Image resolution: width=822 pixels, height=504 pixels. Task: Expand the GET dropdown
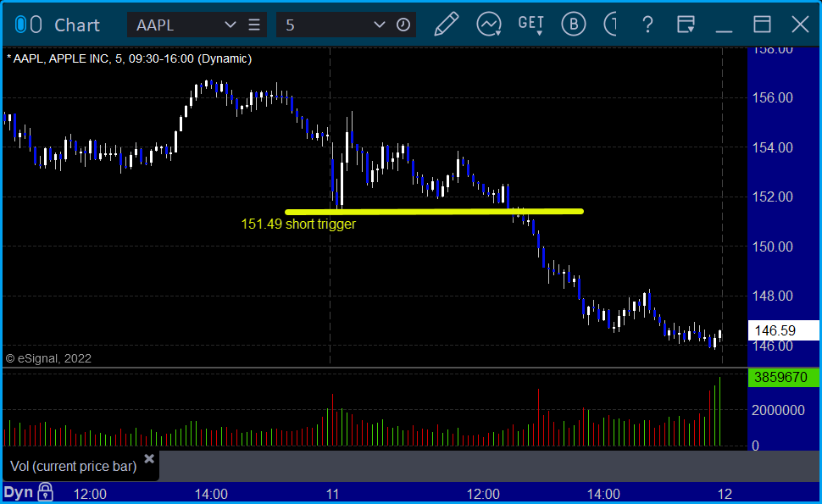point(531,25)
